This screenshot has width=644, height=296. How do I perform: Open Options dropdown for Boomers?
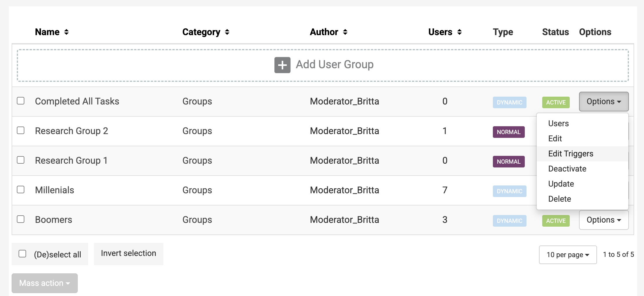[603, 220]
